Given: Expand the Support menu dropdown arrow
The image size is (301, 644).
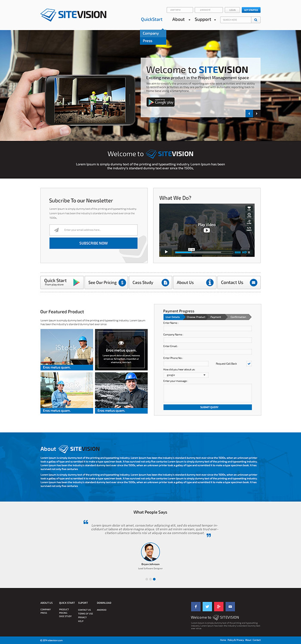Looking at the screenshot, I should 215,20.
